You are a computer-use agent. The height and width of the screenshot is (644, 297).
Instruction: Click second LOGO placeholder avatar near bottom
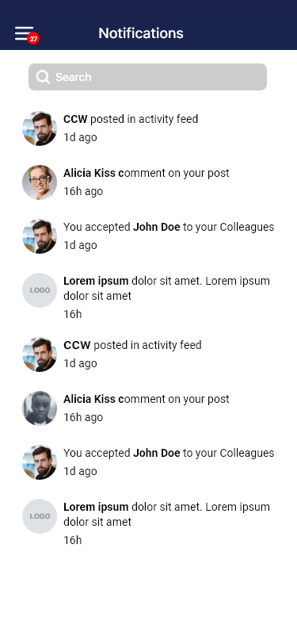click(x=40, y=516)
